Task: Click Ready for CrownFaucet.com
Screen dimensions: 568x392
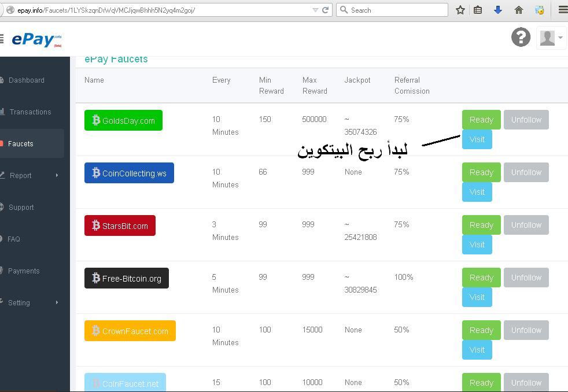Action: pyautogui.click(x=481, y=330)
